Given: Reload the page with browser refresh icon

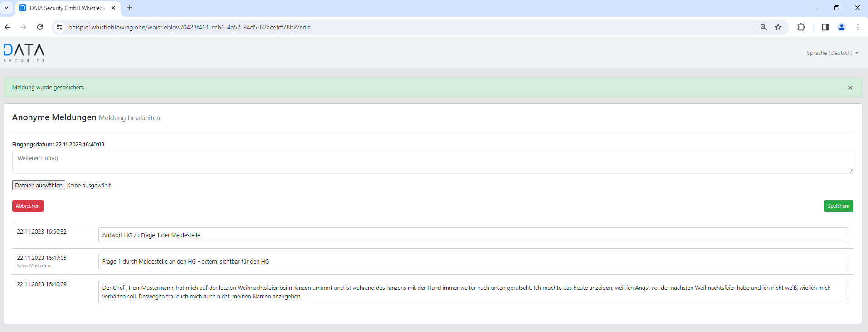Looking at the screenshot, I should pyautogui.click(x=40, y=27).
